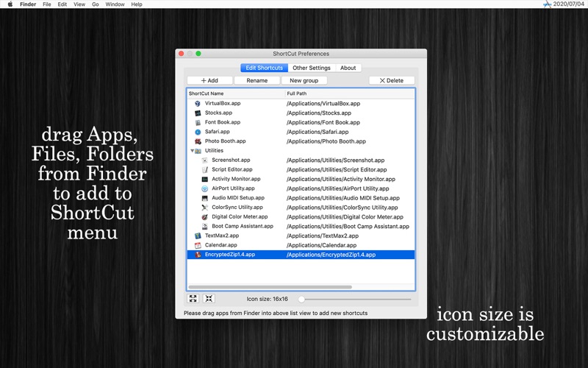Click the VirtualBox.app icon in list

[198, 103]
